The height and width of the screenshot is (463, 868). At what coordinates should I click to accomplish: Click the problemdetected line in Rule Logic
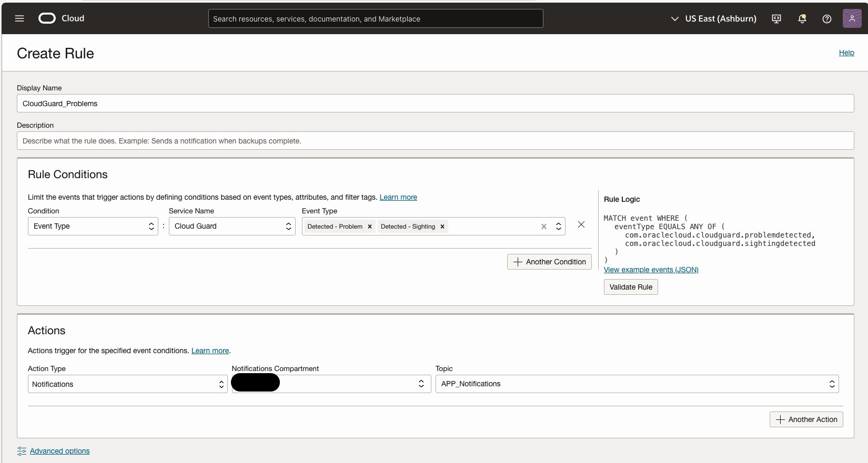point(720,235)
